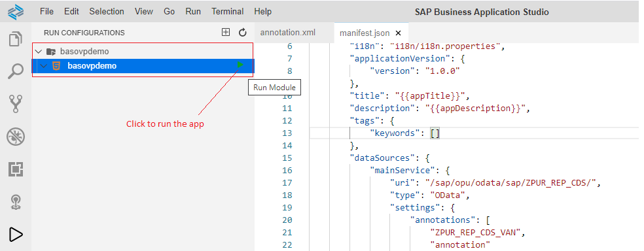Open the Debug bug icon in sidebar
The image size is (644, 251).
click(x=16, y=137)
